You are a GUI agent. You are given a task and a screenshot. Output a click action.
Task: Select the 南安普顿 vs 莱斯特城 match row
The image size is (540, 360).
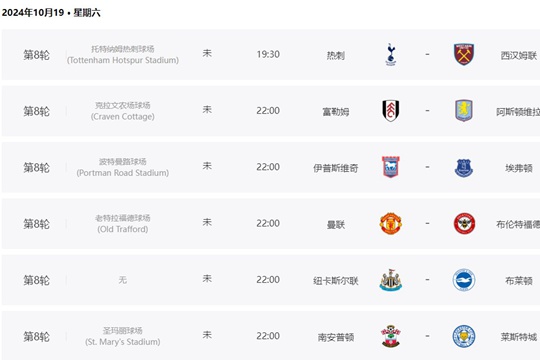coord(271,336)
